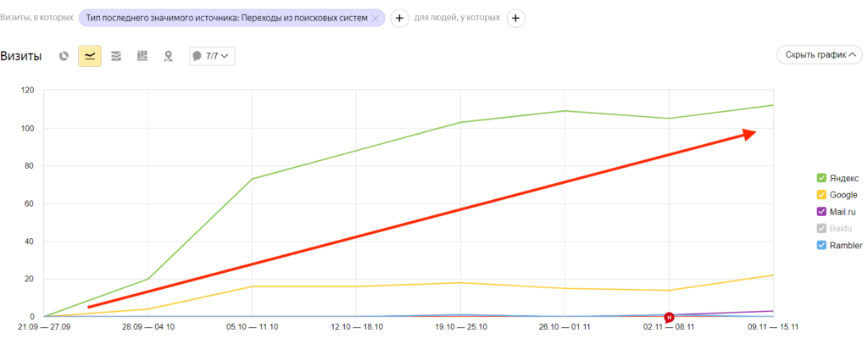
Task: Select the column chart view icon
Action: [x=142, y=56]
